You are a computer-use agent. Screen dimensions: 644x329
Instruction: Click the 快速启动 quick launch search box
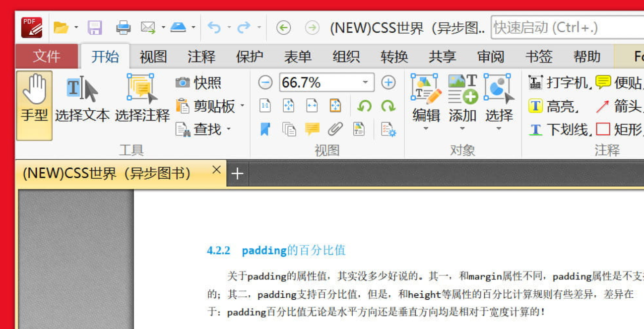tap(567, 27)
